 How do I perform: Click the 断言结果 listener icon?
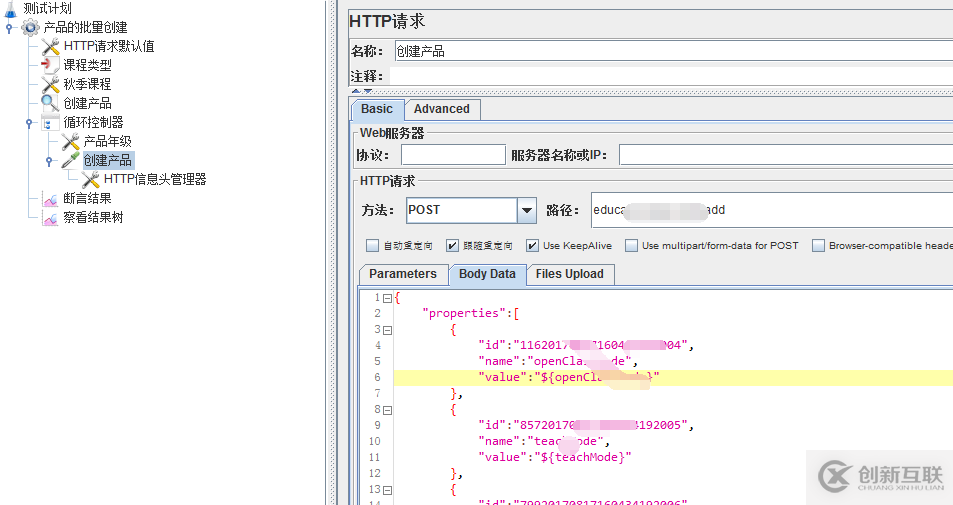click(50, 198)
